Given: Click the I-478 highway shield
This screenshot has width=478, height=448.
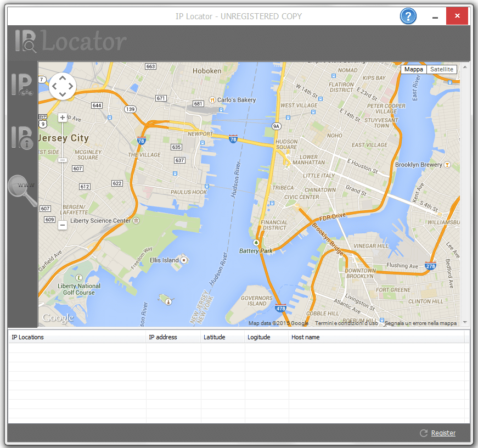Looking at the screenshot, I should tap(280, 308).
